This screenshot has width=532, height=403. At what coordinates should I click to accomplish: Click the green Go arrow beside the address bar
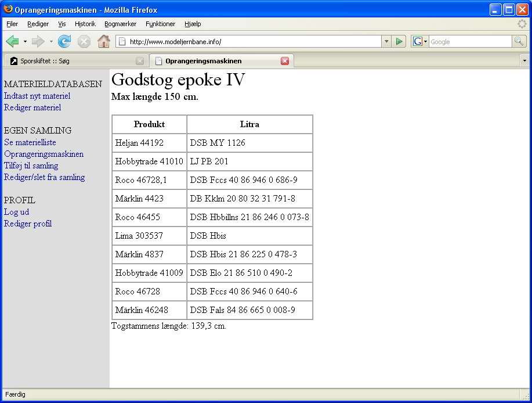pyautogui.click(x=399, y=41)
